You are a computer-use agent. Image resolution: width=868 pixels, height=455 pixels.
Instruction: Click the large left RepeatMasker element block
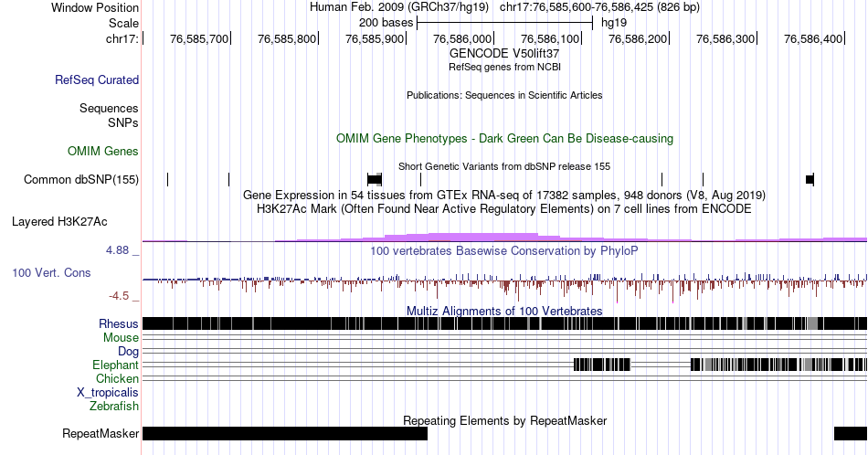click(284, 433)
